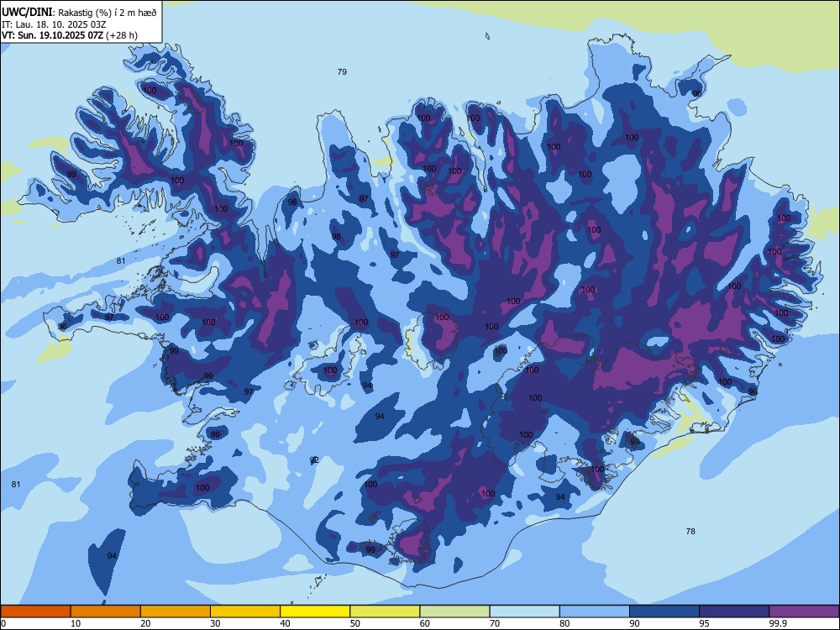Click the '99.9' legend scale label
This screenshot has width=840, height=630.
778,623
